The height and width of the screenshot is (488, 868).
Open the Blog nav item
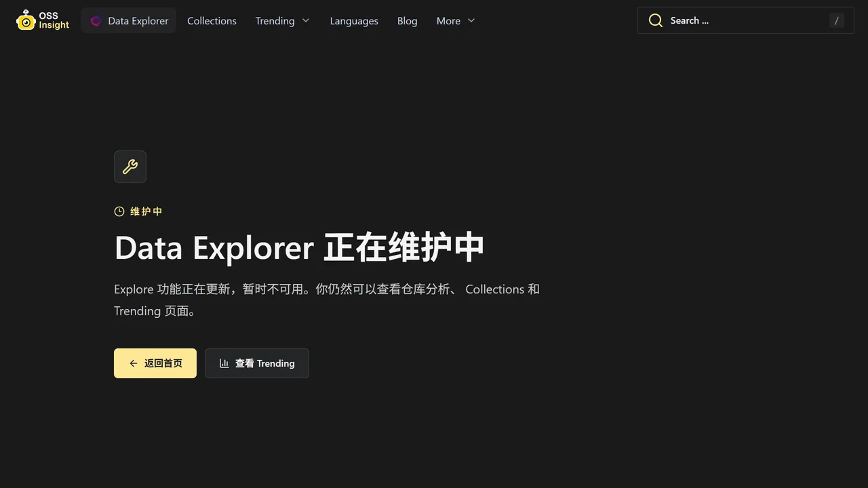click(408, 21)
